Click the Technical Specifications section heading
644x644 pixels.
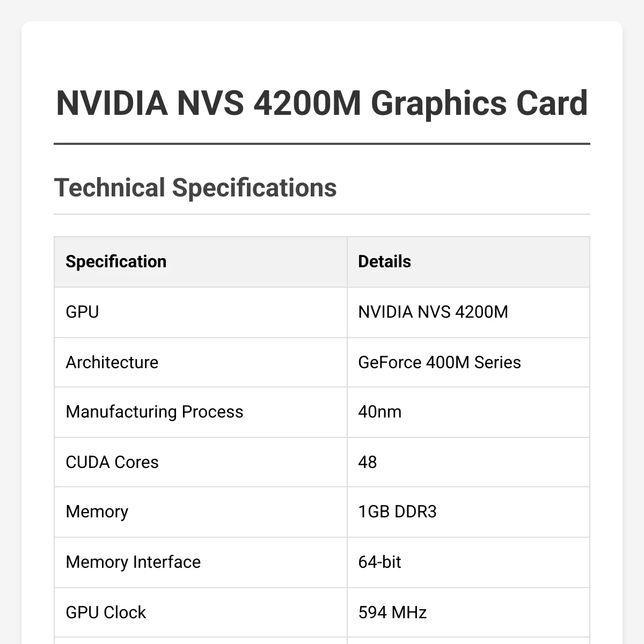pos(195,188)
